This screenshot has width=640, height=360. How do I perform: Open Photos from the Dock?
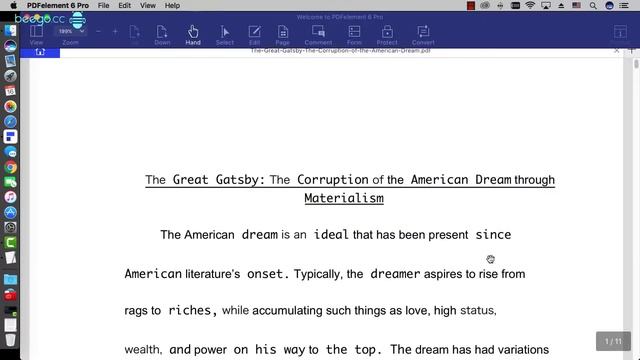(10, 107)
